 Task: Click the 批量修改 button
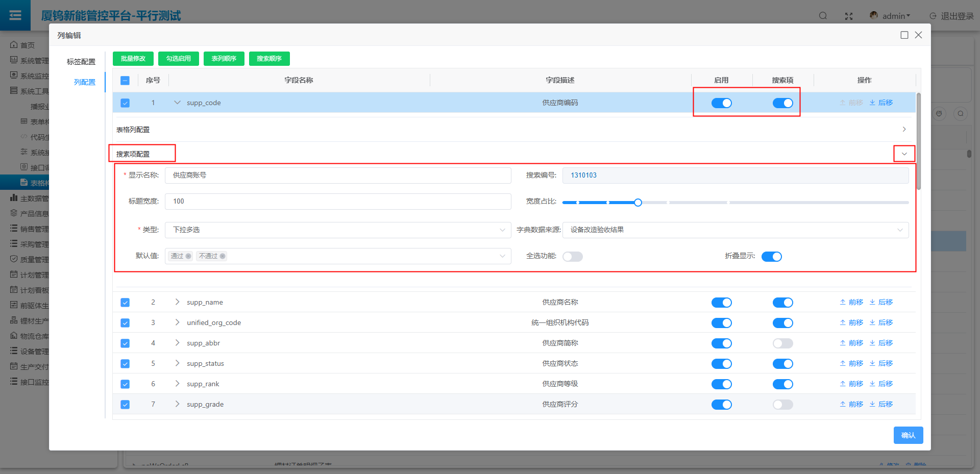pyautogui.click(x=133, y=59)
